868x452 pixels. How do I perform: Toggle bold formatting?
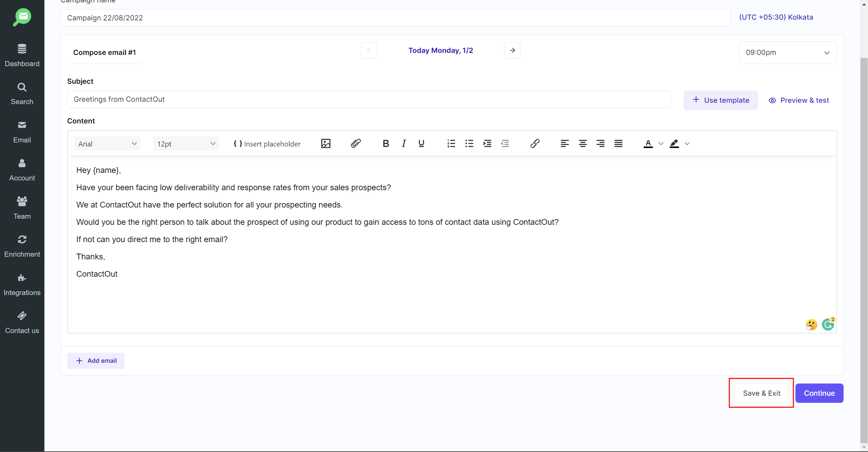386,144
